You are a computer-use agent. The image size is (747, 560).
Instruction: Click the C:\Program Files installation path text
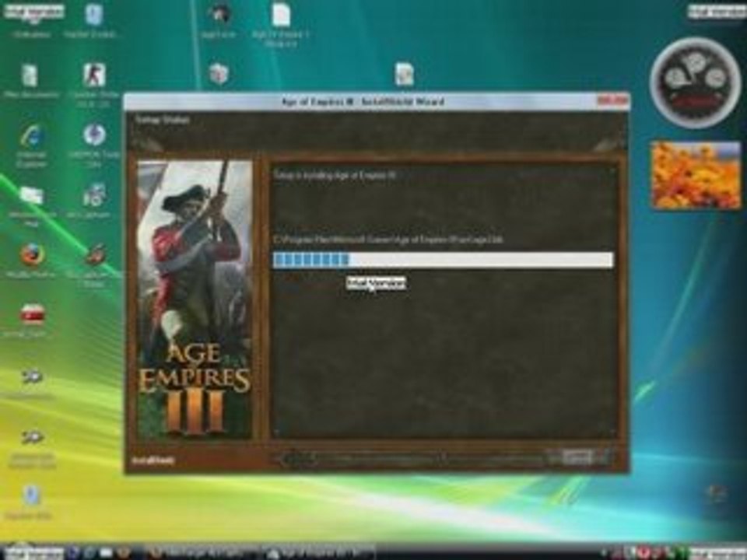click(x=388, y=239)
